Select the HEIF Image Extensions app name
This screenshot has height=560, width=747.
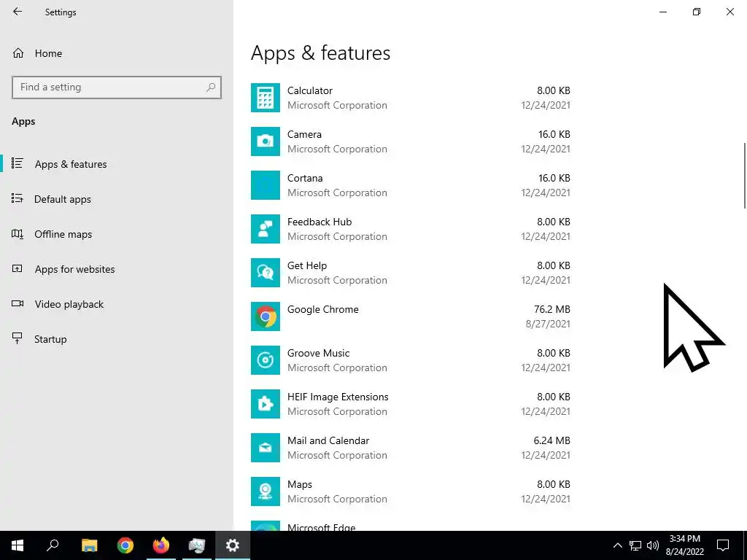tap(338, 397)
